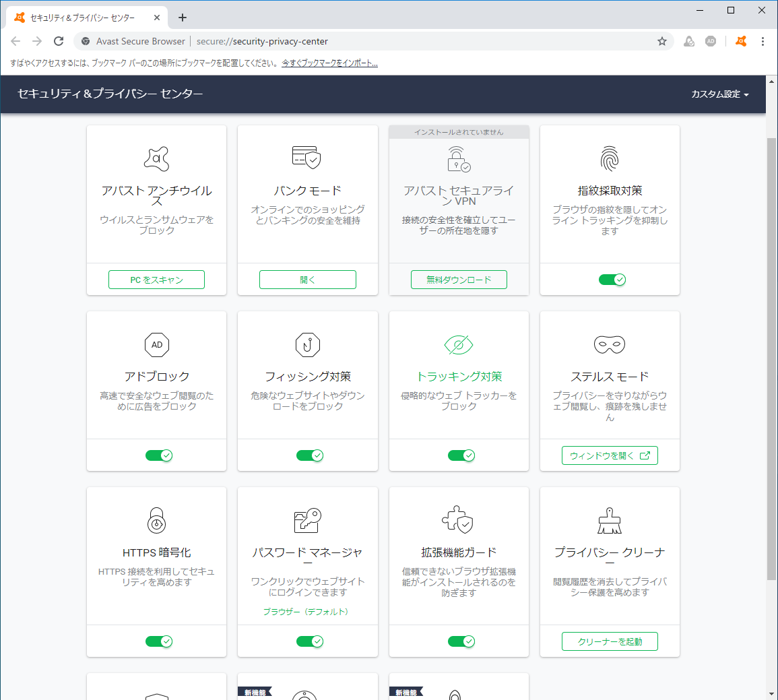778x700 pixels.
Task: Click the page header セキュリティ＆プライバシー センター
Action: click(x=110, y=94)
